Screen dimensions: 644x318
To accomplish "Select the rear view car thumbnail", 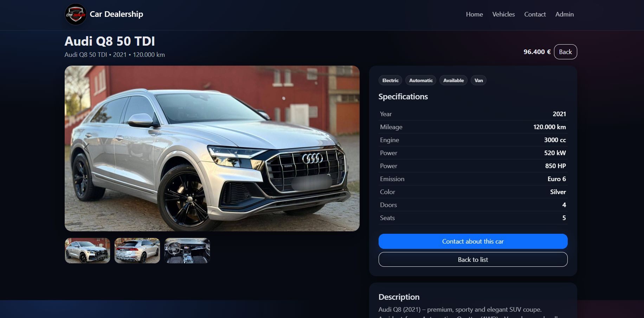I will click(x=137, y=251).
